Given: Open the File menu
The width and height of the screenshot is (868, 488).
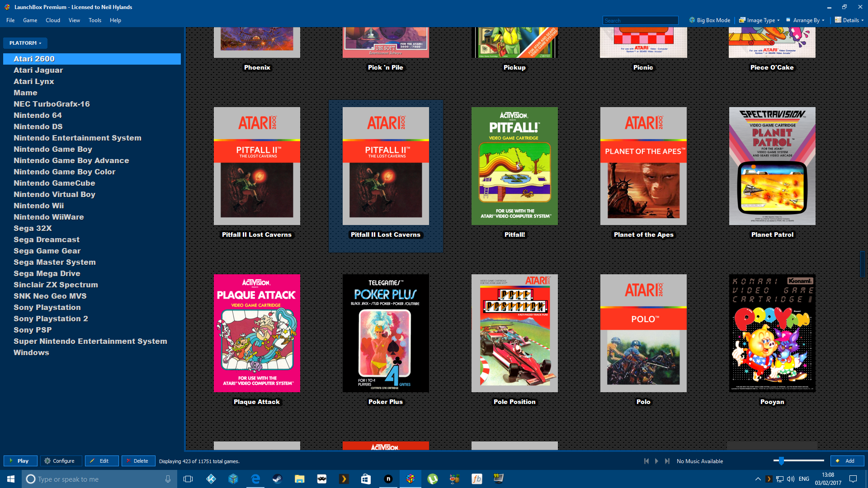Looking at the screenshot, I should pyautogui.click(x=10, y=20).
